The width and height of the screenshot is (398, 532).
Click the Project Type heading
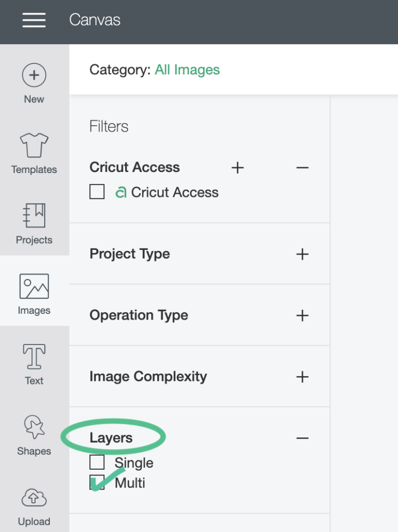point(130,254)
